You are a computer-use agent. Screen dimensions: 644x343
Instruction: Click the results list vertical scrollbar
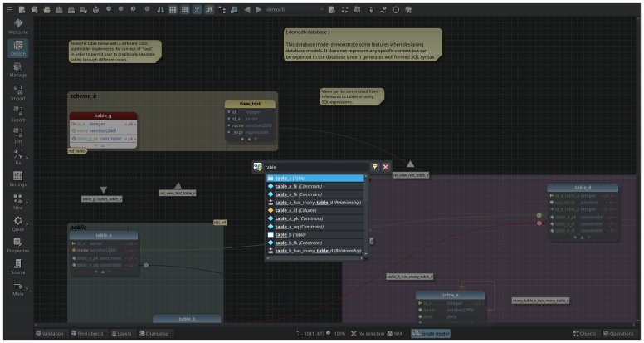tap(365, 214)
